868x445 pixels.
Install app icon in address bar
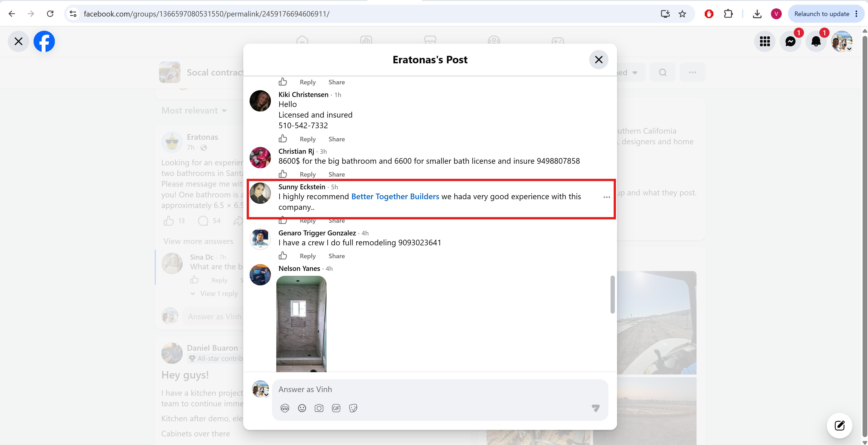665,14
